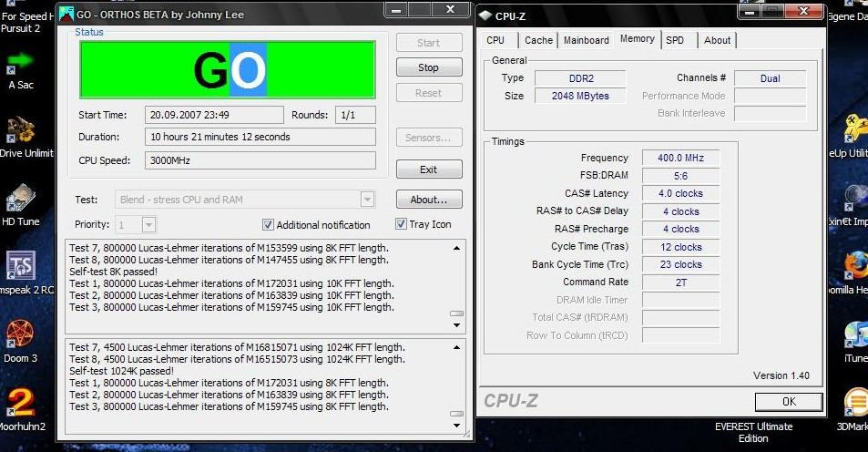Click the Start Time field
The height and width of the screenshot is (452, 868).
[214, 115]
